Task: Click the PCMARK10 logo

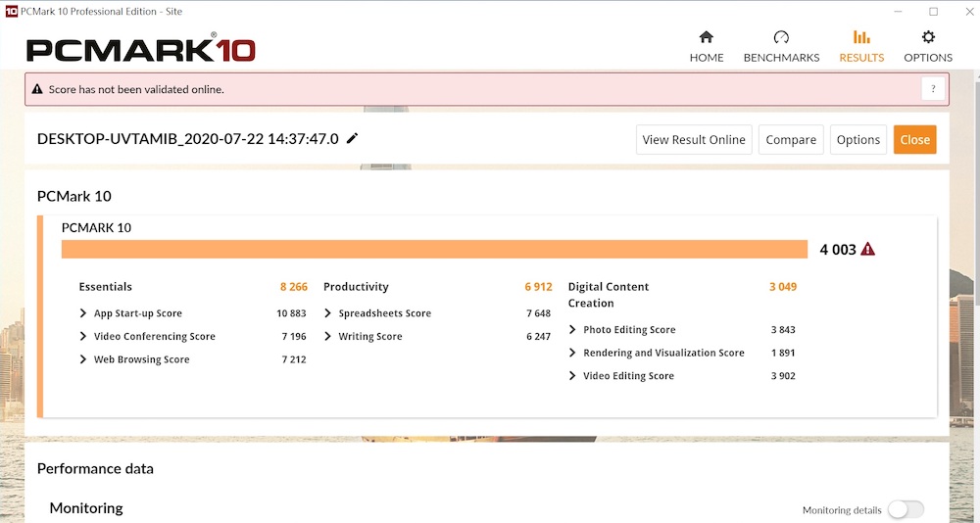Action: coord(140,49)
